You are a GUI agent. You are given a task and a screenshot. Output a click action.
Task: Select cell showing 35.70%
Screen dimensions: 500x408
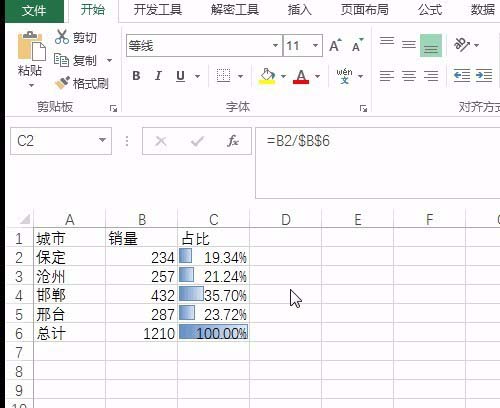[x=214, y=295]
